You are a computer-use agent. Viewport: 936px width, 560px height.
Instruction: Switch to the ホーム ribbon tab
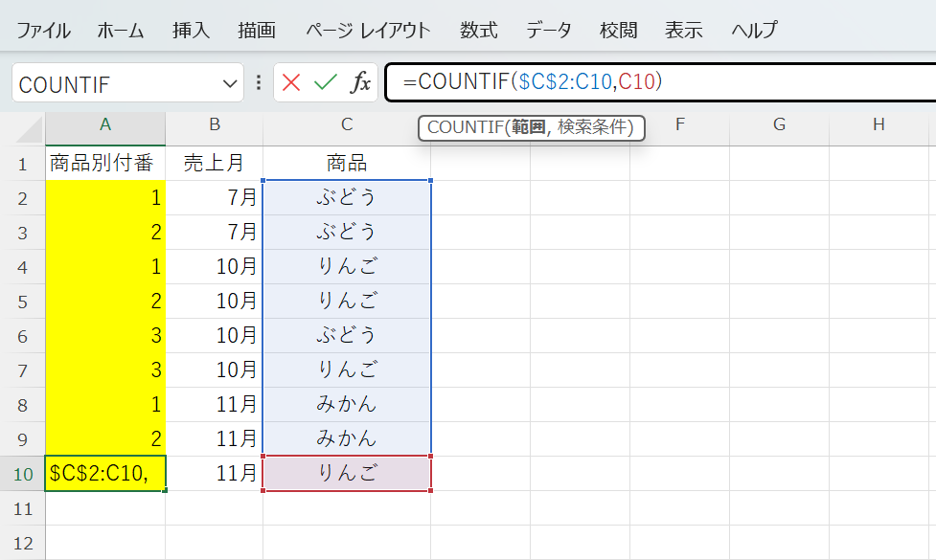[121, 30]
